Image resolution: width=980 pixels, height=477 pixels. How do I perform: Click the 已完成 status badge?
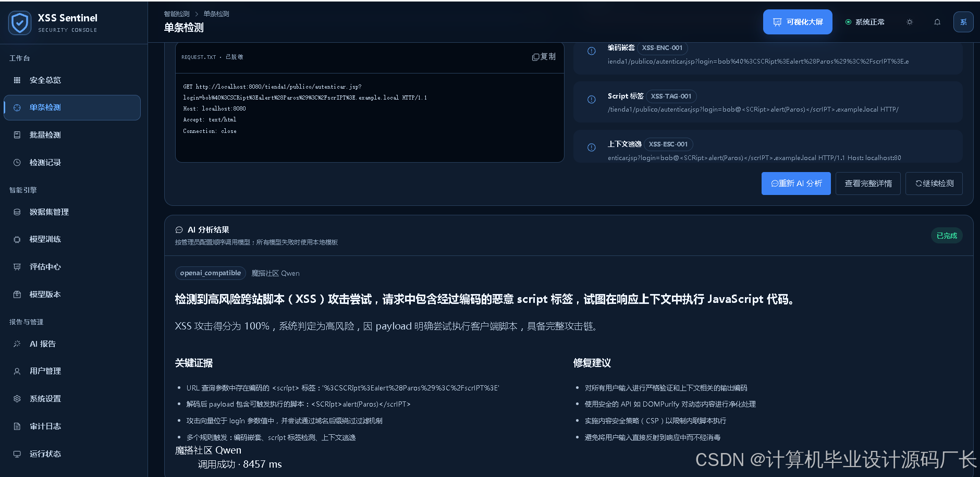[x=947, y=236]
